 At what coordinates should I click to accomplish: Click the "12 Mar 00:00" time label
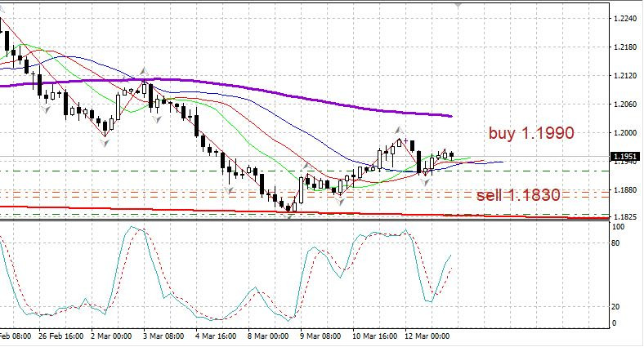click(x=427, y=336)
